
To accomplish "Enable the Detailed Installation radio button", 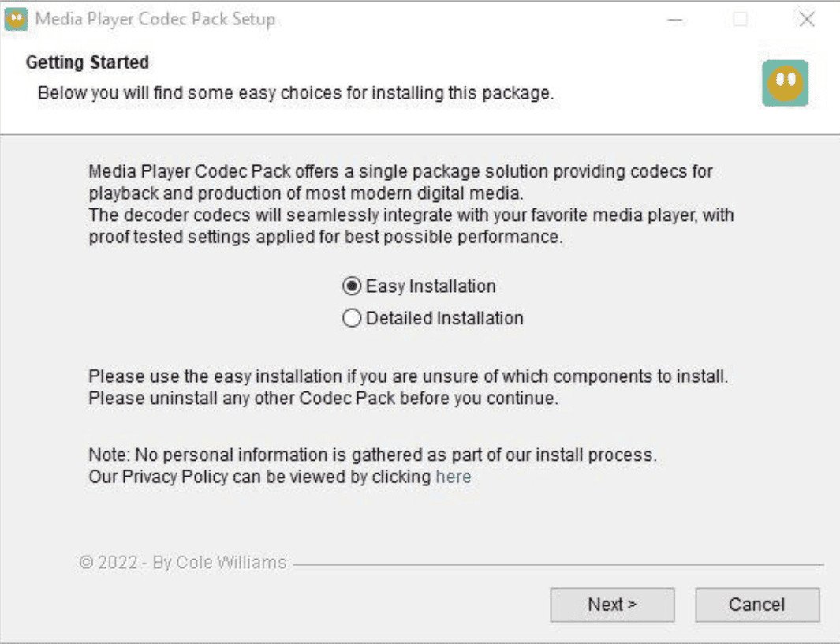I will 352,318.
